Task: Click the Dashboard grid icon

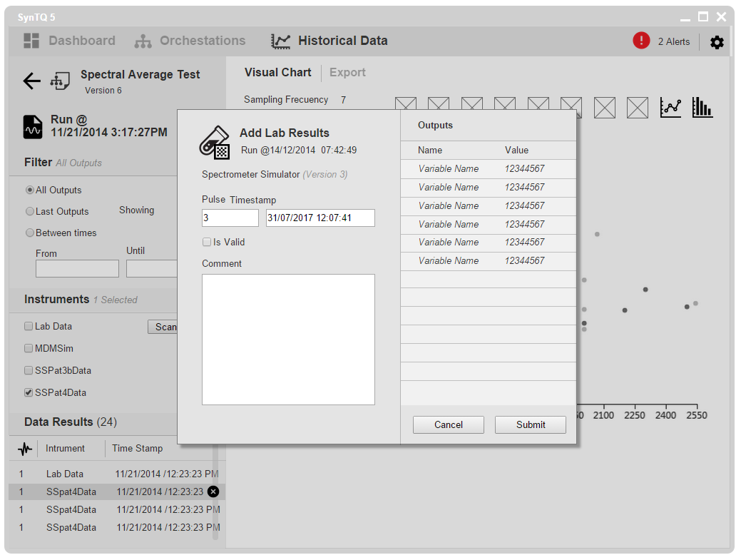Action: point(31,41)
